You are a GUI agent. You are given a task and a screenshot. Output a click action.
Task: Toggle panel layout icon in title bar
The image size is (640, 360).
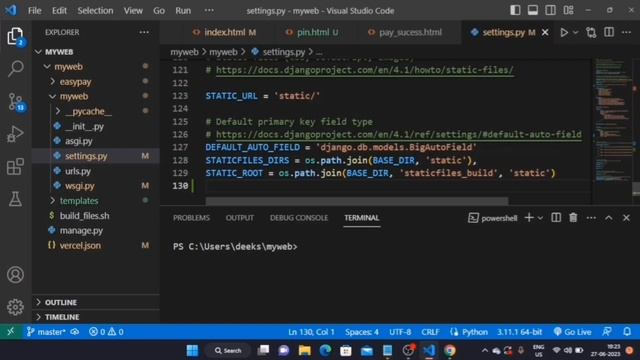(x=533, y=10)
